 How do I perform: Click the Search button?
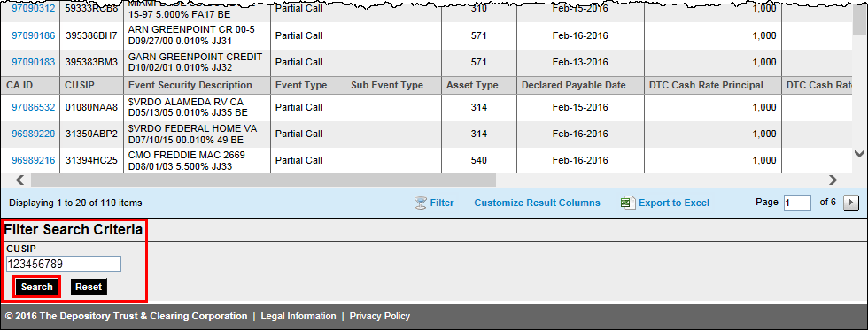click(x=36, y=287)
